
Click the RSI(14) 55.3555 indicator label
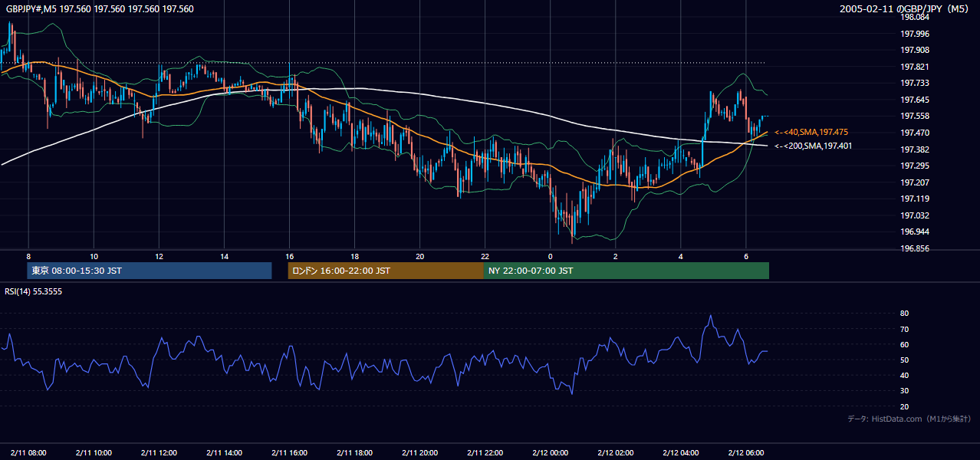point(34,291)
